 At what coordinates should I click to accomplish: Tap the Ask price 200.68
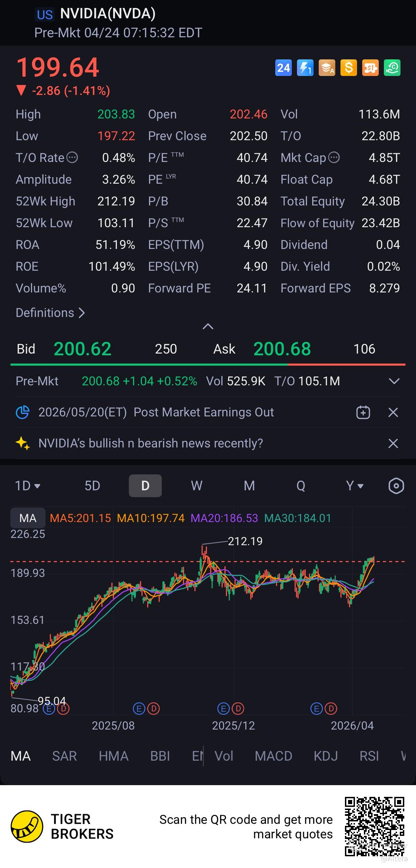(x=282, y=349)
